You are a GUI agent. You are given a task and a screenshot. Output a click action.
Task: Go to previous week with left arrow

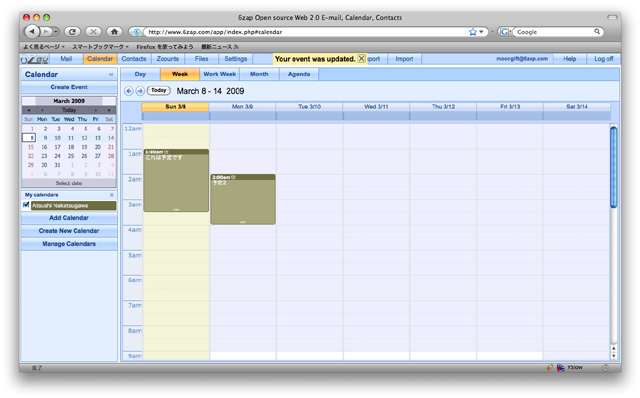129,91
